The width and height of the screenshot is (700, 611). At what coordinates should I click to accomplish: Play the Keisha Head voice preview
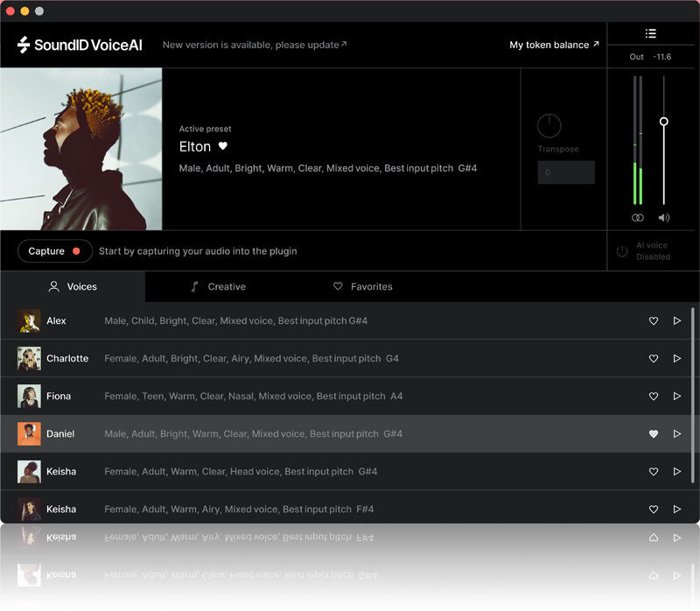click(677, 472)
